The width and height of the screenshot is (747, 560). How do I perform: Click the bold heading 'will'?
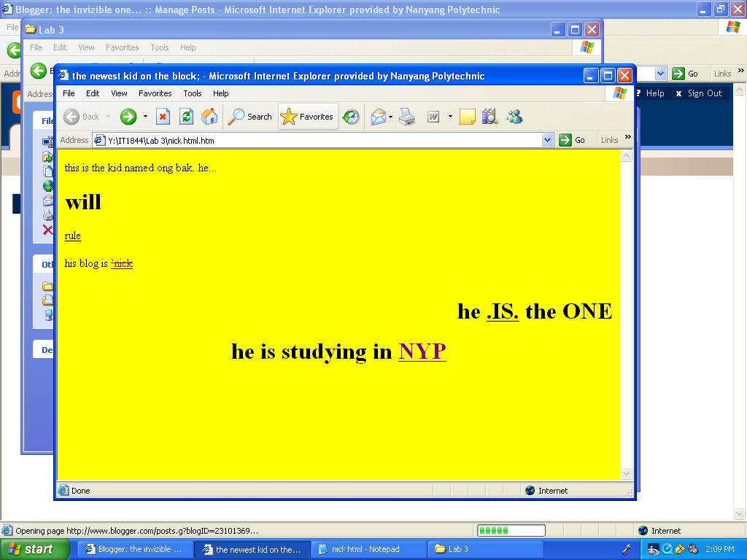pos(83,202)
